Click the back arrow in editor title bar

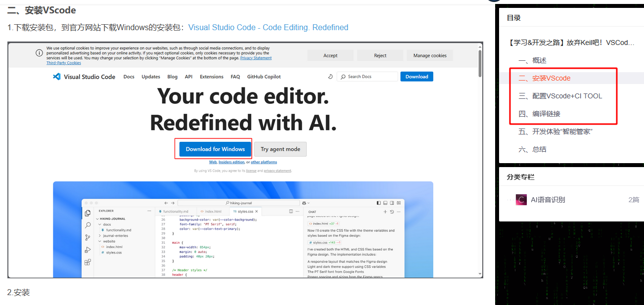pos(166,203)
